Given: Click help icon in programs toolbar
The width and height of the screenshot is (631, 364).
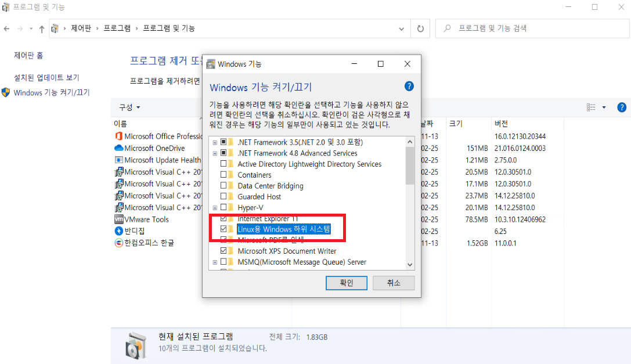Looking at the screenshot, I should point(621,107).
